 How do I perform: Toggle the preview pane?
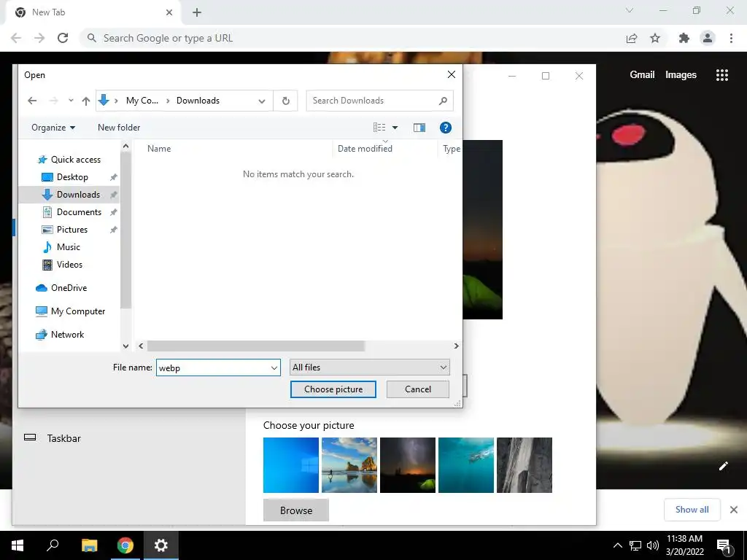419,128
